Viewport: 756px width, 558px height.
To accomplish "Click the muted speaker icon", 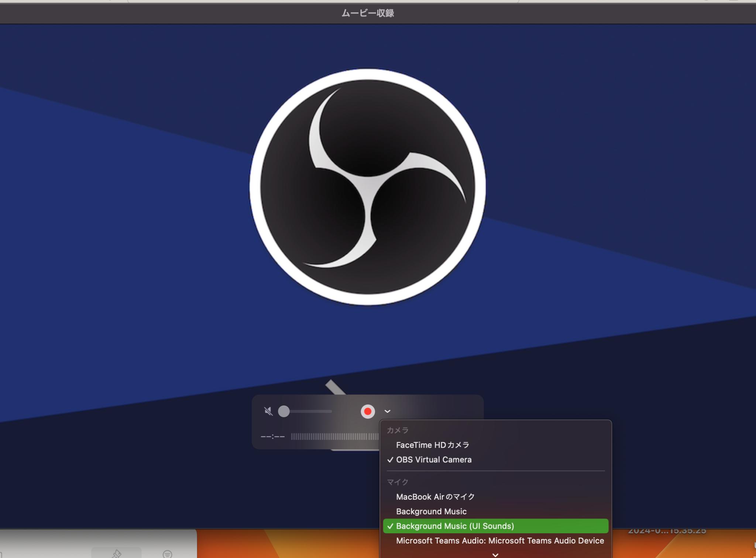I will (x=268, y=411).
